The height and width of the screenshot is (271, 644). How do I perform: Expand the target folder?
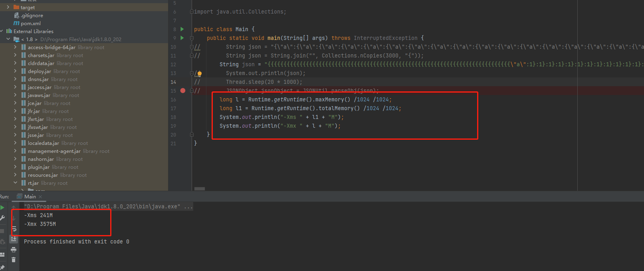[x=8, y=7]
